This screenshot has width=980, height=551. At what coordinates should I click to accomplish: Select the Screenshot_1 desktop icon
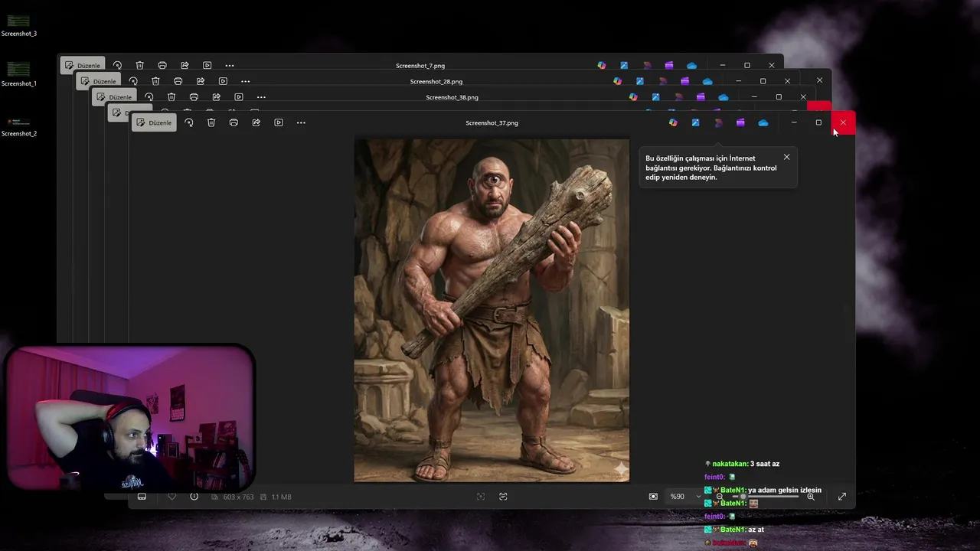(x=19, y=74)
